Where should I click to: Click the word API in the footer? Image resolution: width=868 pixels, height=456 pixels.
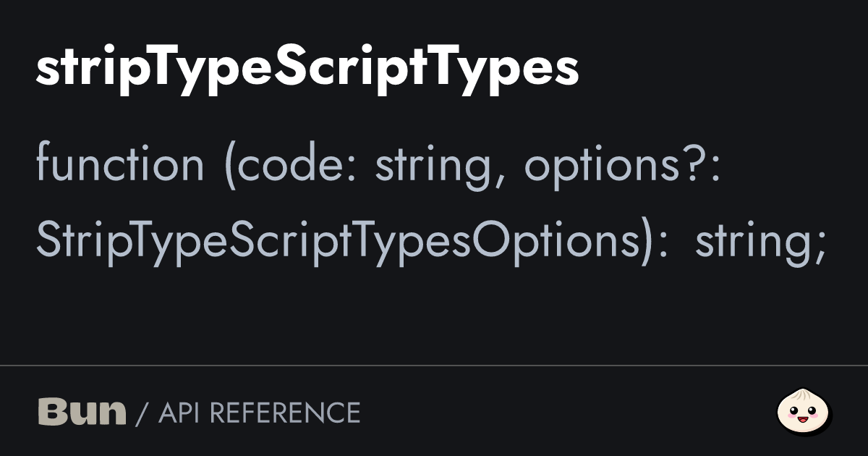178,413
